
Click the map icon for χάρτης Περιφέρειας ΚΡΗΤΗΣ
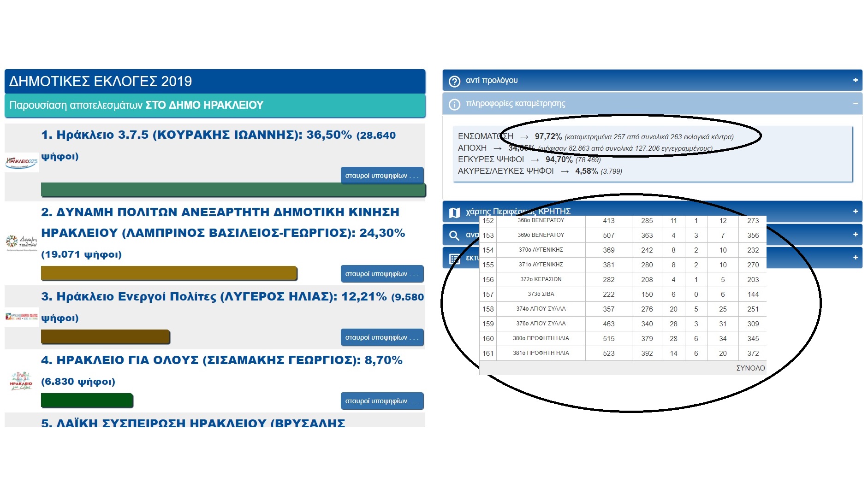(x=454, y=212)
